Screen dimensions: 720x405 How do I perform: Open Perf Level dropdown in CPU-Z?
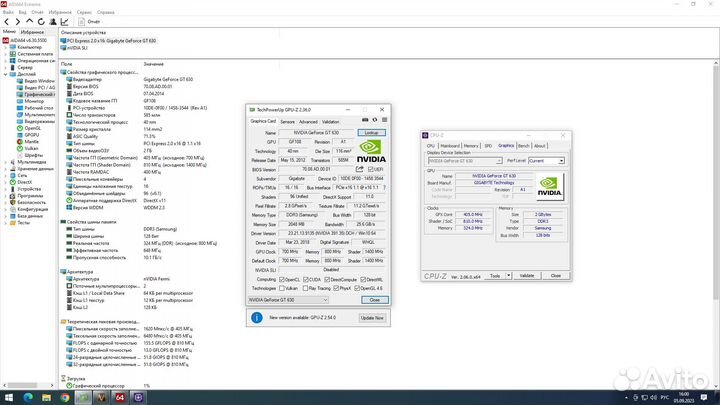pyautogui.click(x=546, y=161)
